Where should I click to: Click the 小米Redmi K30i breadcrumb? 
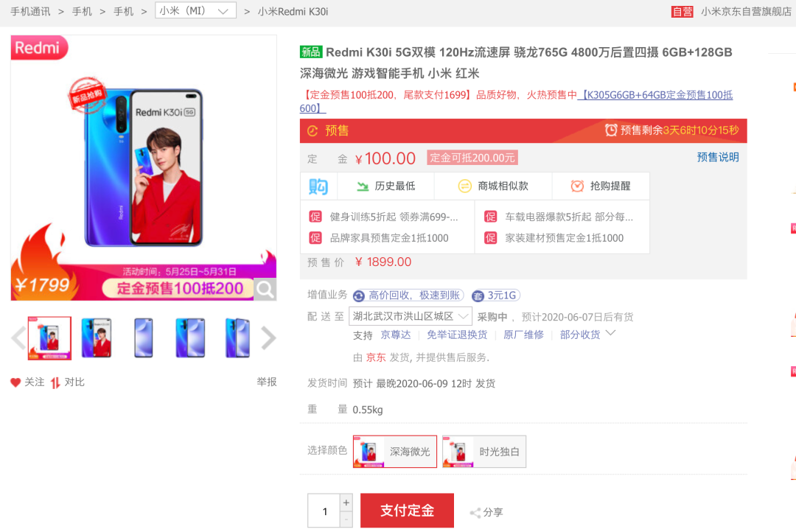[293, 11]
